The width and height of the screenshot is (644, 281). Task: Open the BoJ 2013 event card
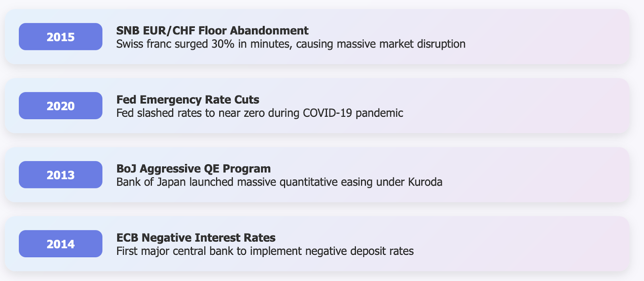click(317, 175)
